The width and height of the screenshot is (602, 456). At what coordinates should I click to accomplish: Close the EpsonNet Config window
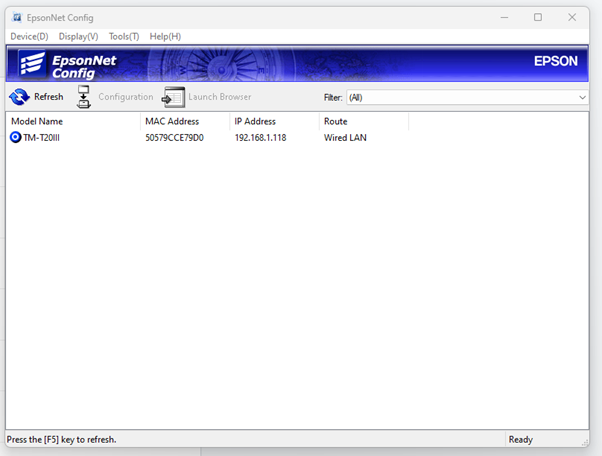pos(572,17)
